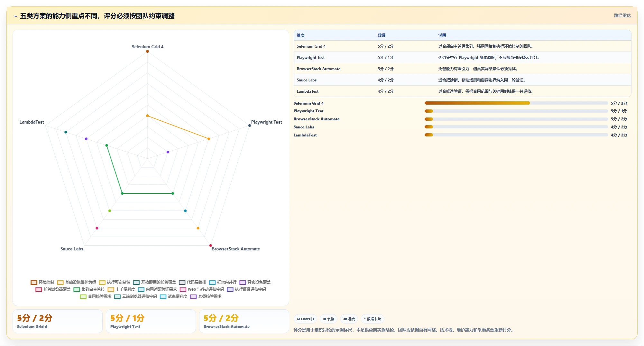Click the dark data point at Playwright Test vertex
This screenshot has height=346, width=644.
250,126
